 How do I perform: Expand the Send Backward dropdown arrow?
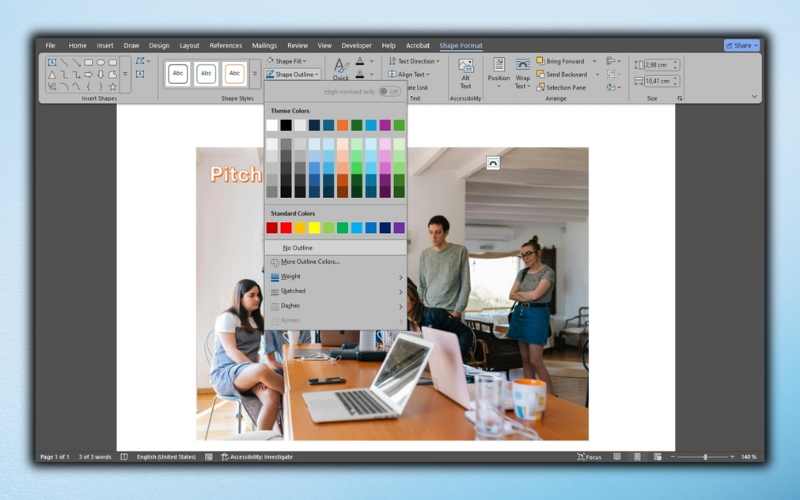point(597,74)
